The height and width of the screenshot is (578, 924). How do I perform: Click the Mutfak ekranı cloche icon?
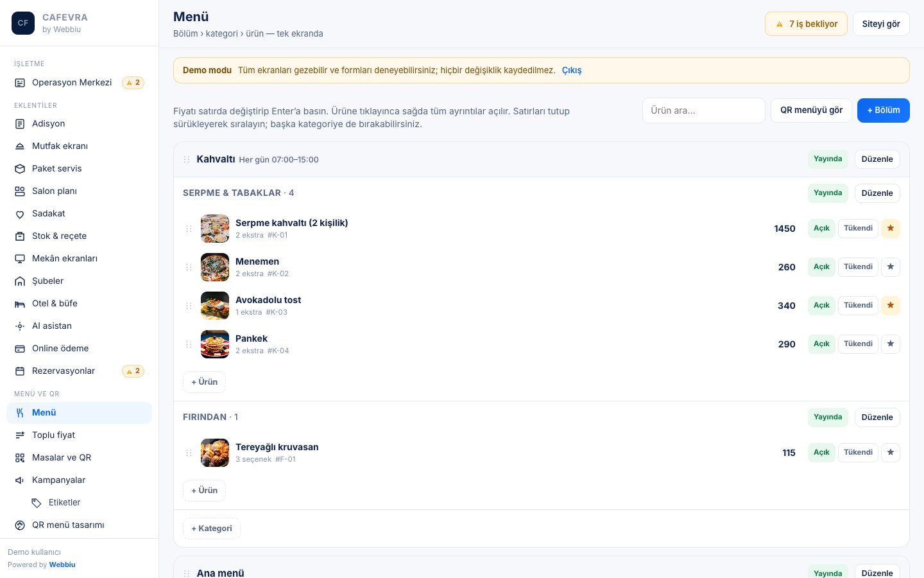(20, 146)
